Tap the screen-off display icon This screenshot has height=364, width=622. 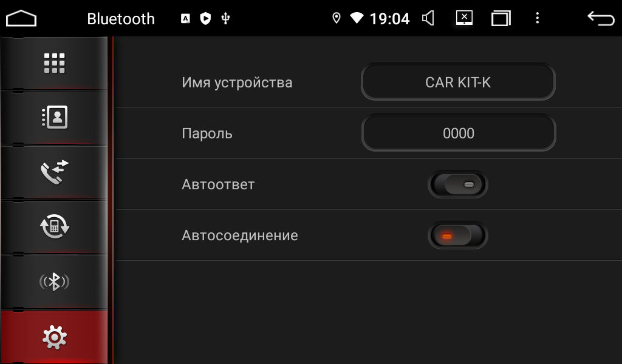tap(464, 18)
